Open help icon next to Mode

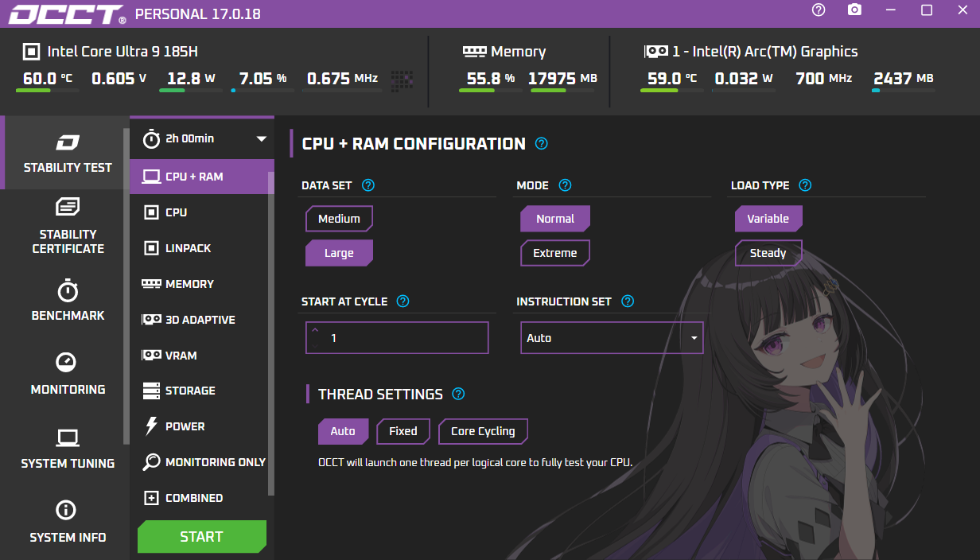point(565,185)
